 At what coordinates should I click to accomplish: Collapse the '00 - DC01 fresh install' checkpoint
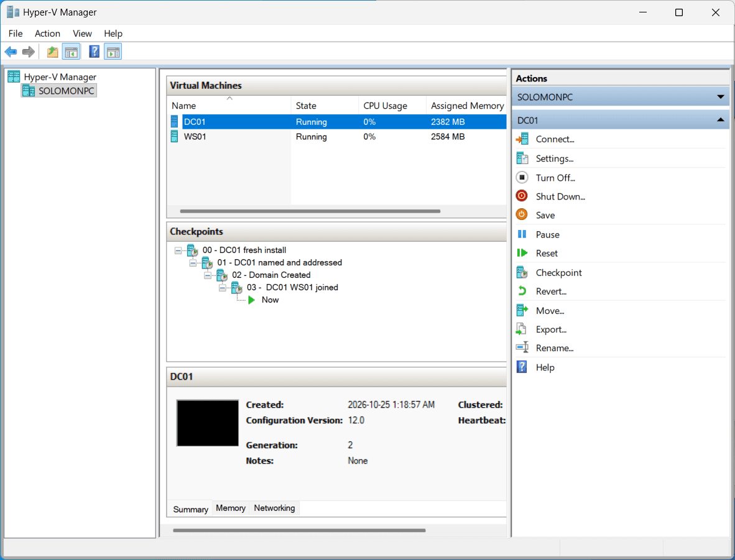(178, 250)
